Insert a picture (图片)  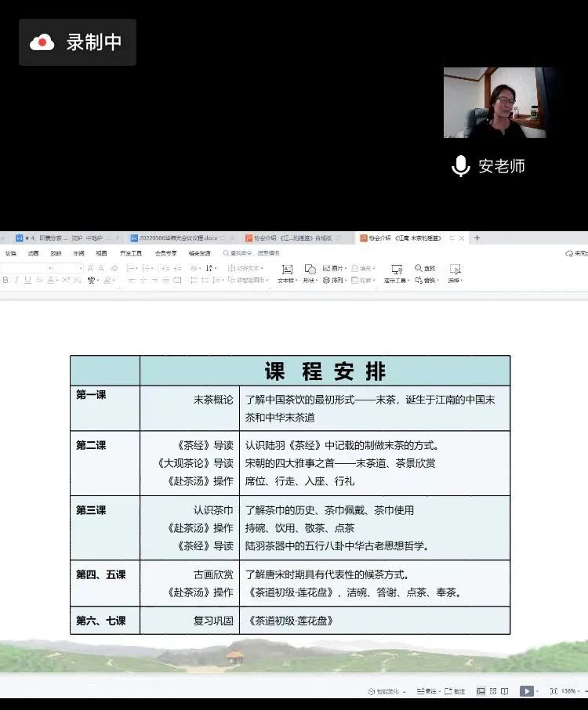334,268
